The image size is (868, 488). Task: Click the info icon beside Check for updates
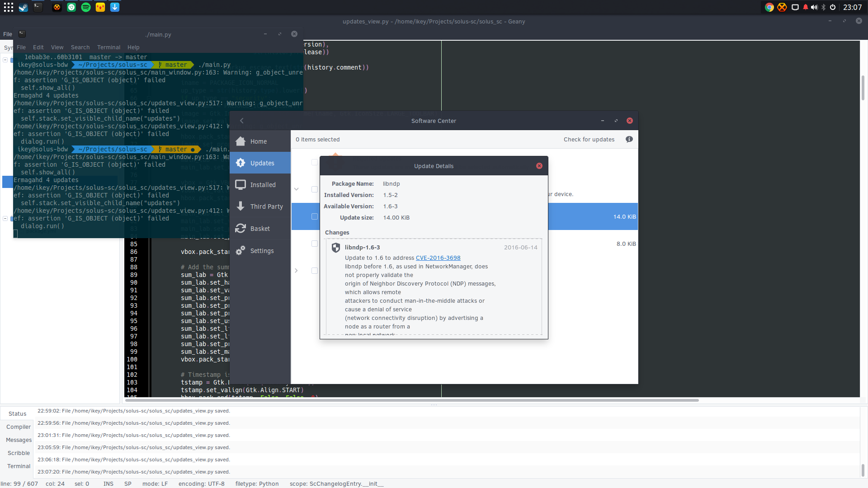629,139
